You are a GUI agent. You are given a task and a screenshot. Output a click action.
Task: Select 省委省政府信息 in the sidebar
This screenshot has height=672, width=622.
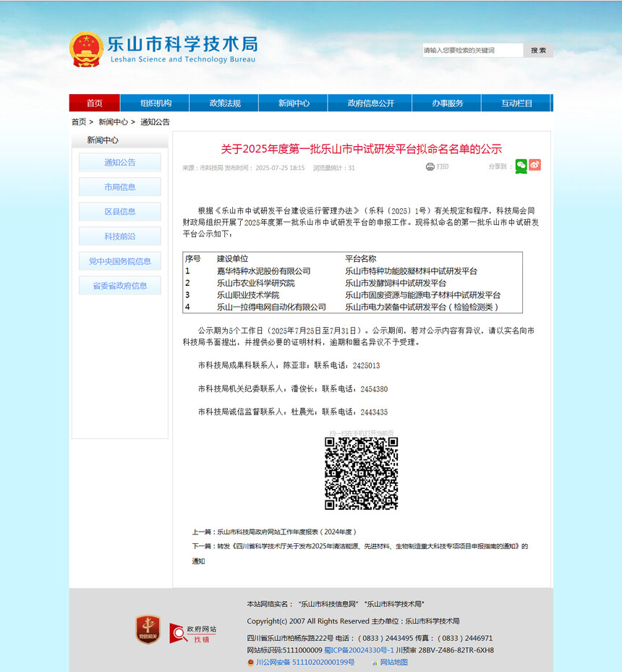[120, 286]
